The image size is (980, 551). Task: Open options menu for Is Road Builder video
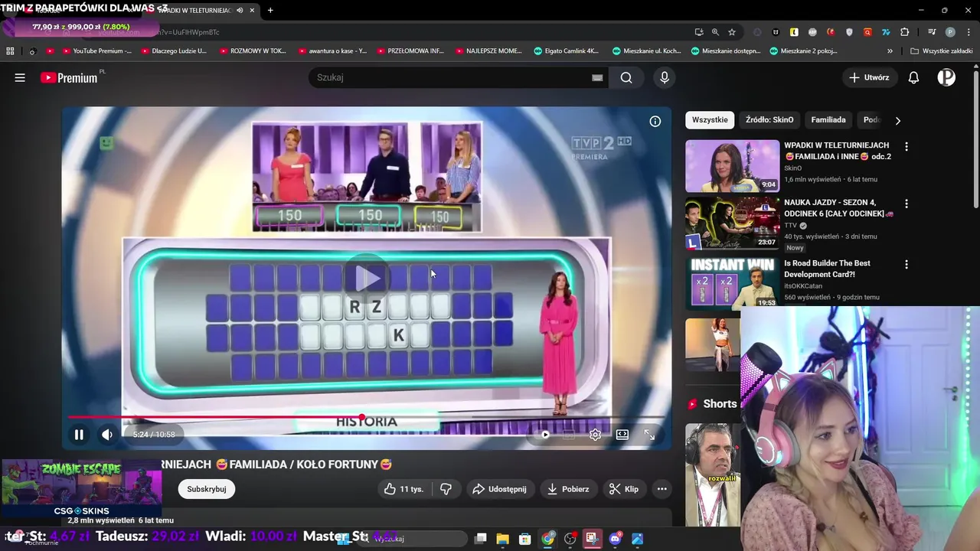[906, 264]
